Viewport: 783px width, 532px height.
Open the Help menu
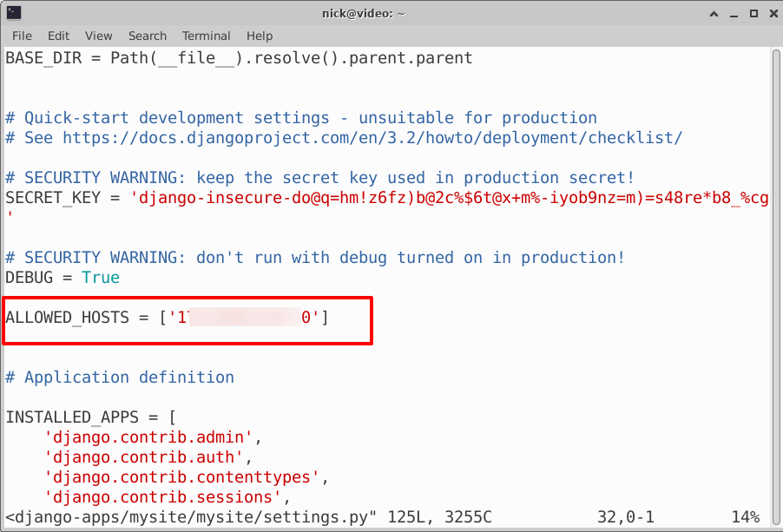click(x=259, y=36)
